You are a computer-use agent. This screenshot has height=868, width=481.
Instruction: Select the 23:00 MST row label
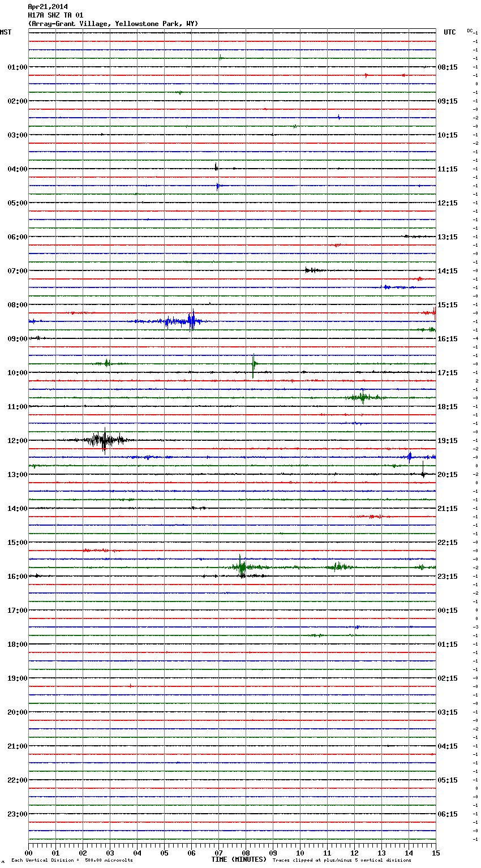[18, 814]
